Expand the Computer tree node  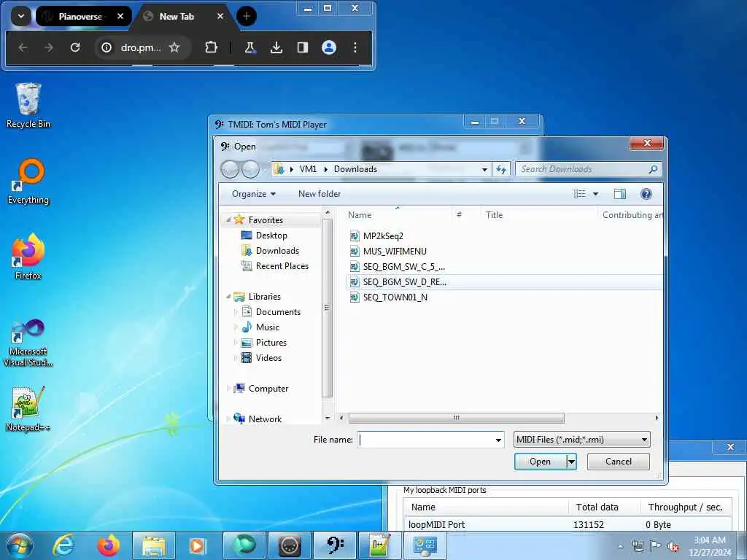point(228,389)
